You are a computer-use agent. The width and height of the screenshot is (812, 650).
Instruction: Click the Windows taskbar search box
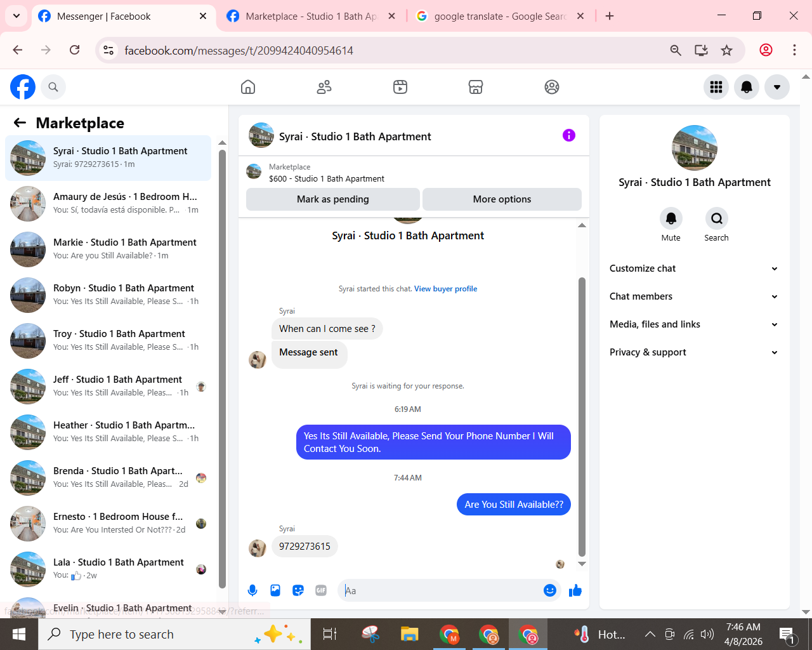174,634
